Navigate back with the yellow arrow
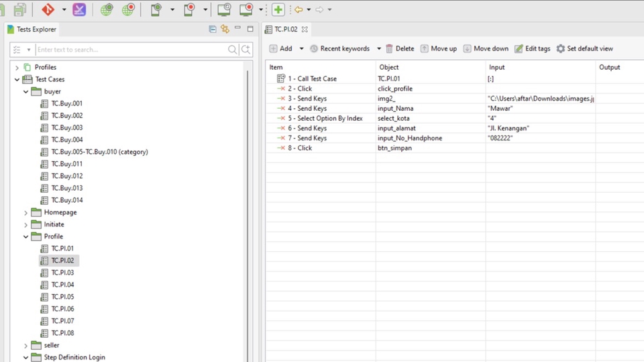 click(299, 9)
